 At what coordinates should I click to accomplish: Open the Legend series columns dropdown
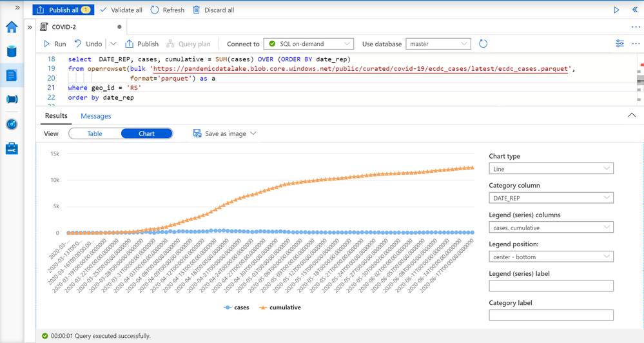[x=551, y=228]
